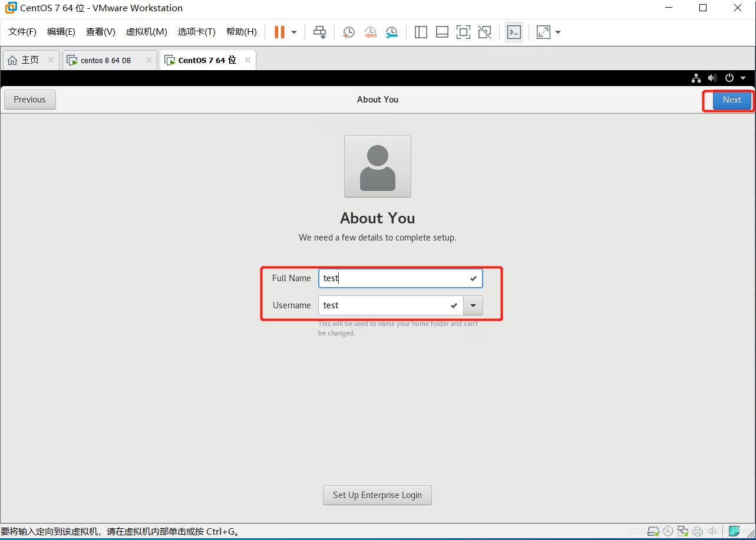
Task: Toggle the library sidebar panel icon
Action: (x=421, y=32)
